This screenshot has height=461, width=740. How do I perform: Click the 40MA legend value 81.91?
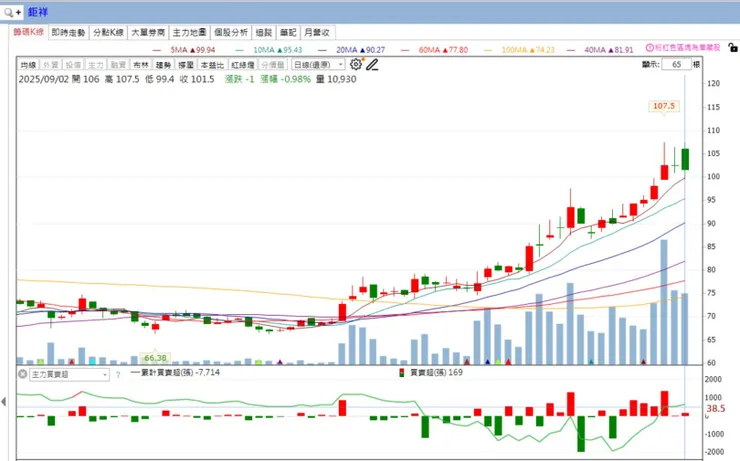[621, 50]
